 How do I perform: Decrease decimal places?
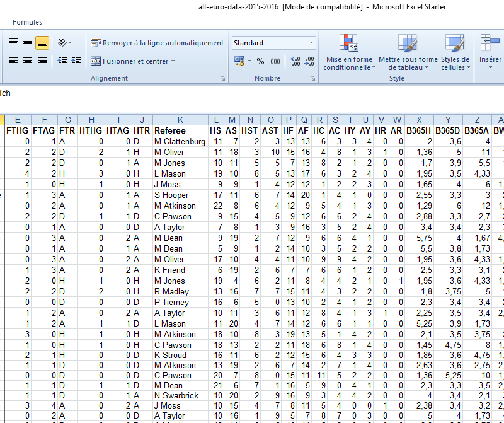(309, 61)
